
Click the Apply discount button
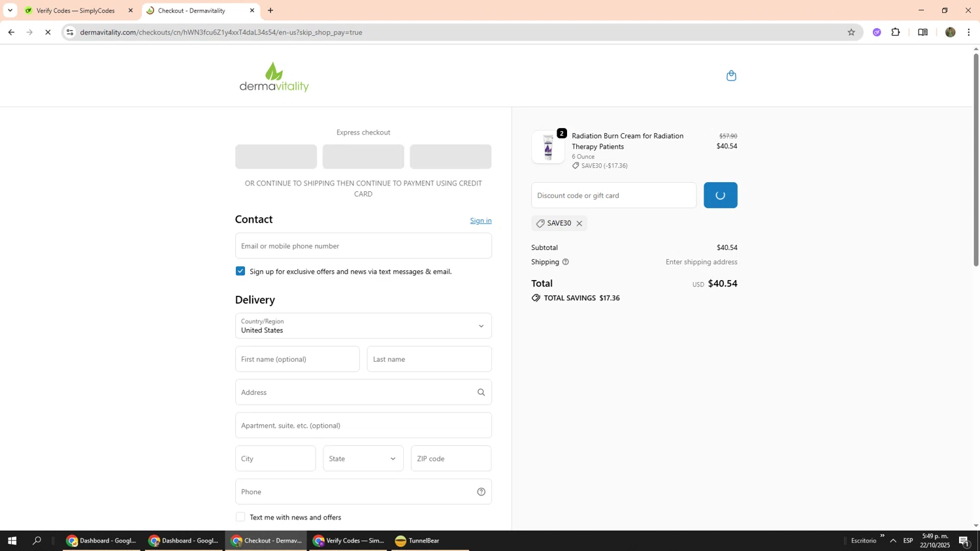721,195
